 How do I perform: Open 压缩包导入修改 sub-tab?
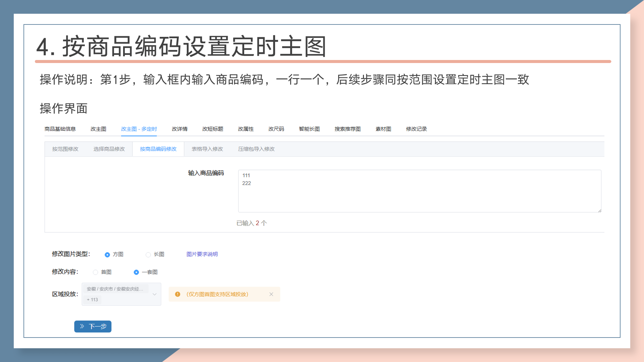pyautogui.click(x=256, y=149)
